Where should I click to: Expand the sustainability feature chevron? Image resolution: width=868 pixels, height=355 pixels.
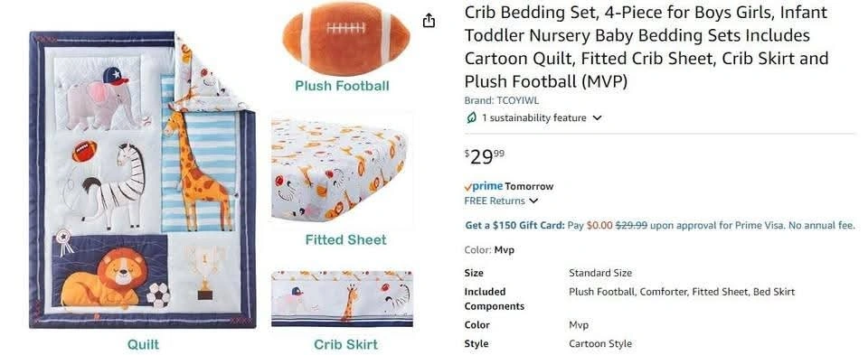(x=597, y=117)
